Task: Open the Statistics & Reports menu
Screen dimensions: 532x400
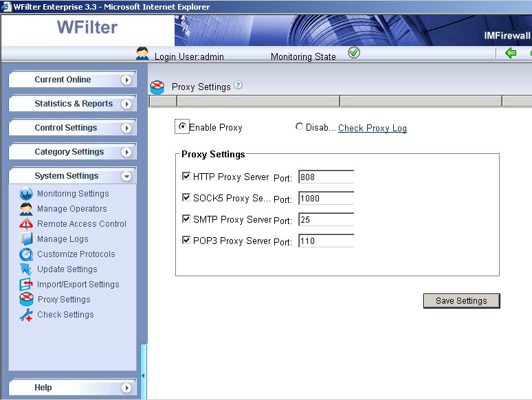Action: (73, 104)
